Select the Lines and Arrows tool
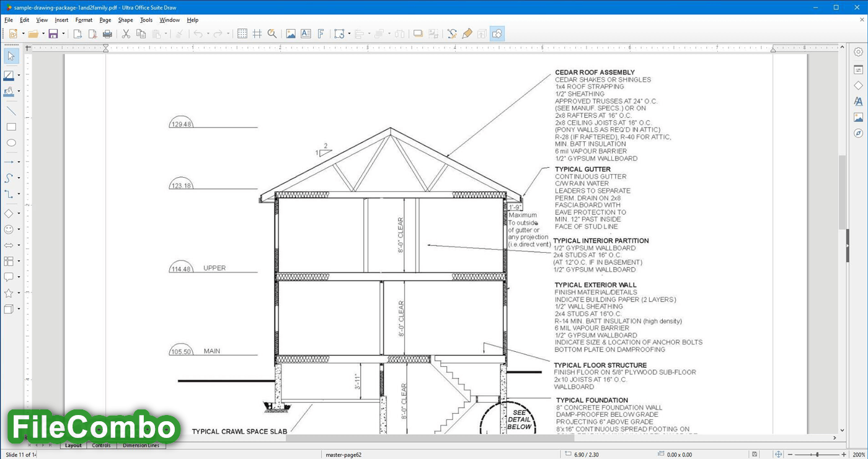The width and height of the screenshot is (868, 459). [9, 162]
